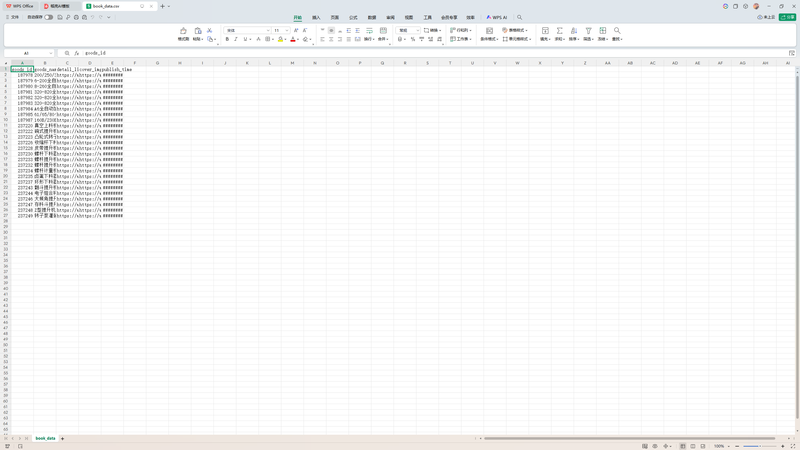800x450 pixels.
Task: Click the WPS Office home tab
Action: (x=20, y=6)
